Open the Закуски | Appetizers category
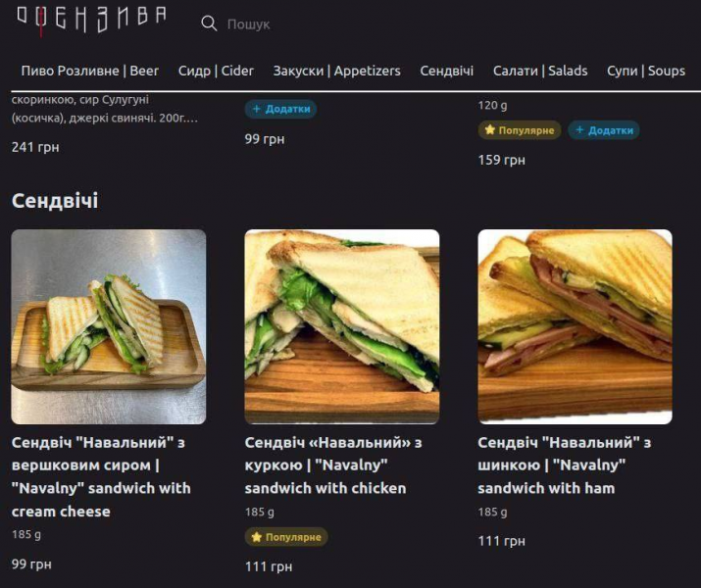Screen dimensions: 701x588 336,71
